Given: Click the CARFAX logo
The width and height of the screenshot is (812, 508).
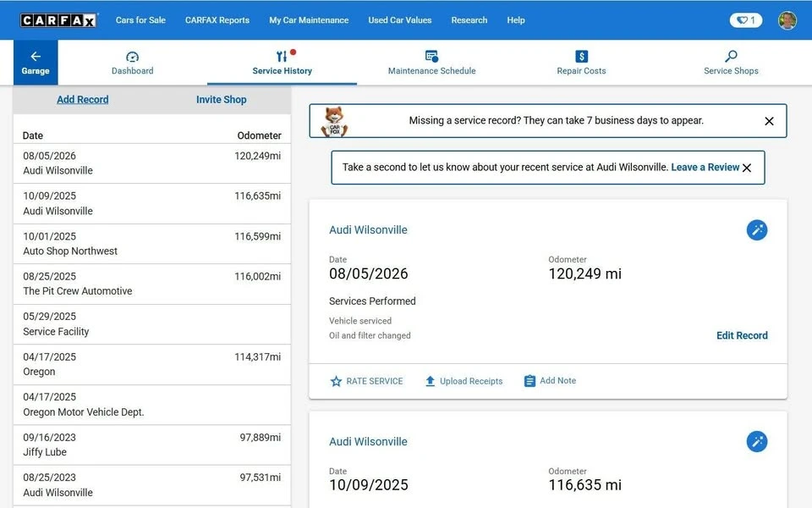Looking at the screenshot, I should pos(58,20).
